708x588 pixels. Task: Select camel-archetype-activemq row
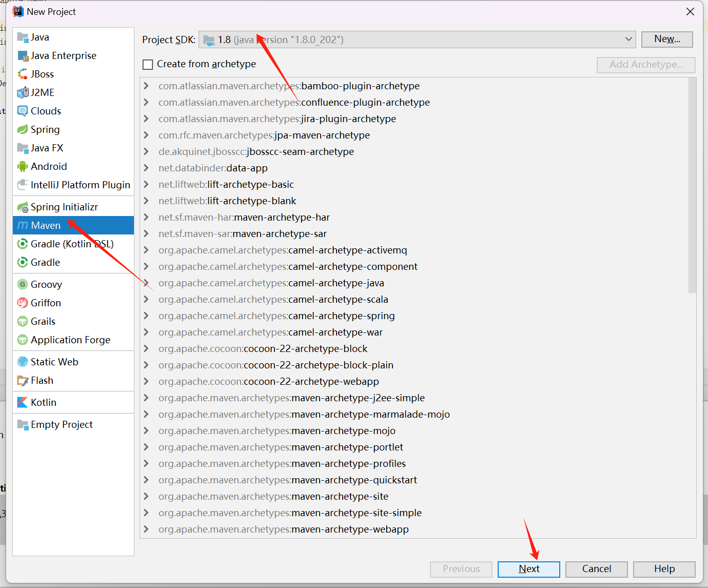(414, 250)
